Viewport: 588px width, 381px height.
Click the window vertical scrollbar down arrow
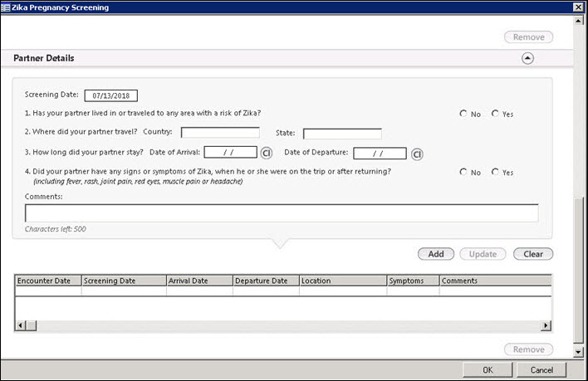coord(578,352)
